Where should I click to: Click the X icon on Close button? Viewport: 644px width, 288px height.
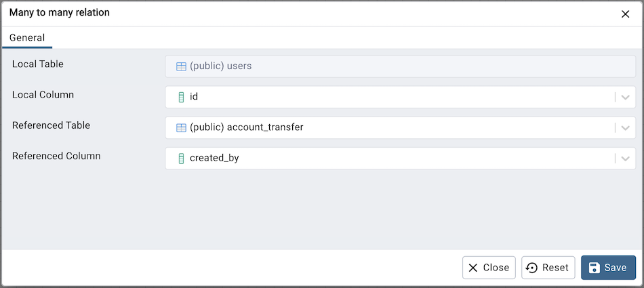point(473,268)
